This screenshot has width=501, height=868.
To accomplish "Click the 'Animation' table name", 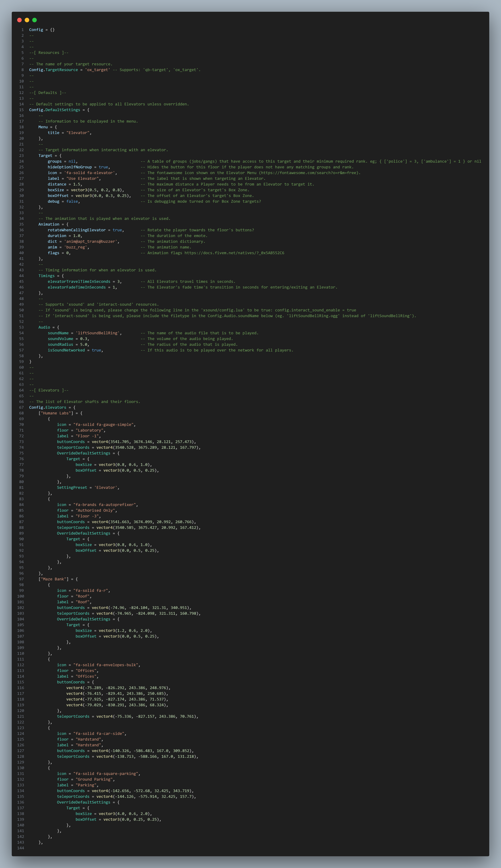I will [x=49, y=224].
